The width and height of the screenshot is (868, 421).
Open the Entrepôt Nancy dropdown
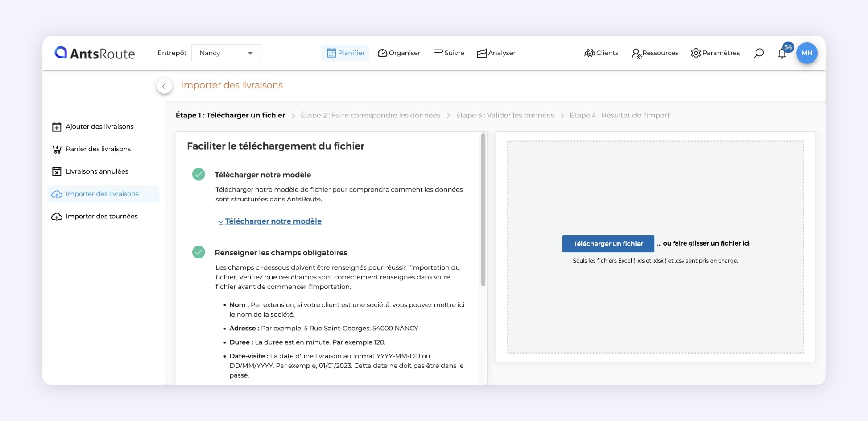tap(226, 53)
